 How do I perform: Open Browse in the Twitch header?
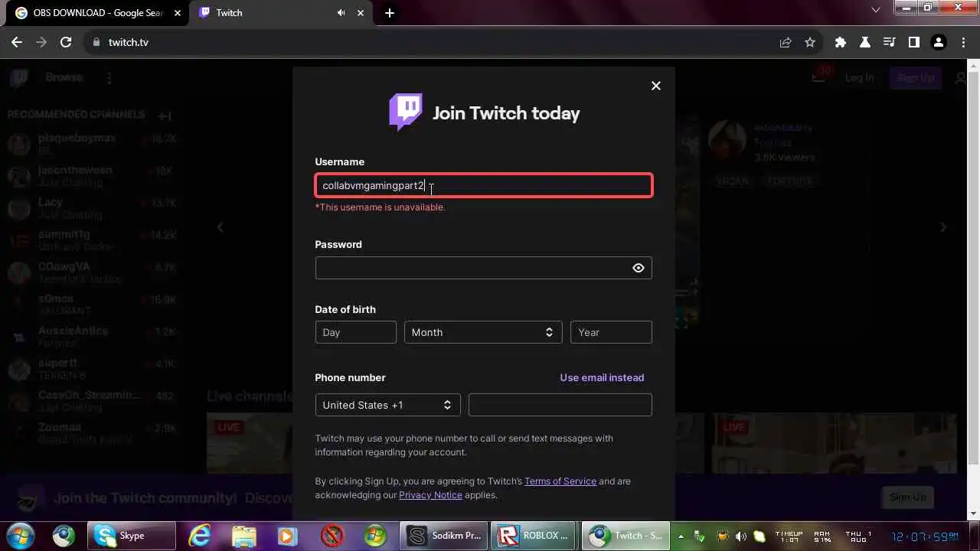[64, 77]
